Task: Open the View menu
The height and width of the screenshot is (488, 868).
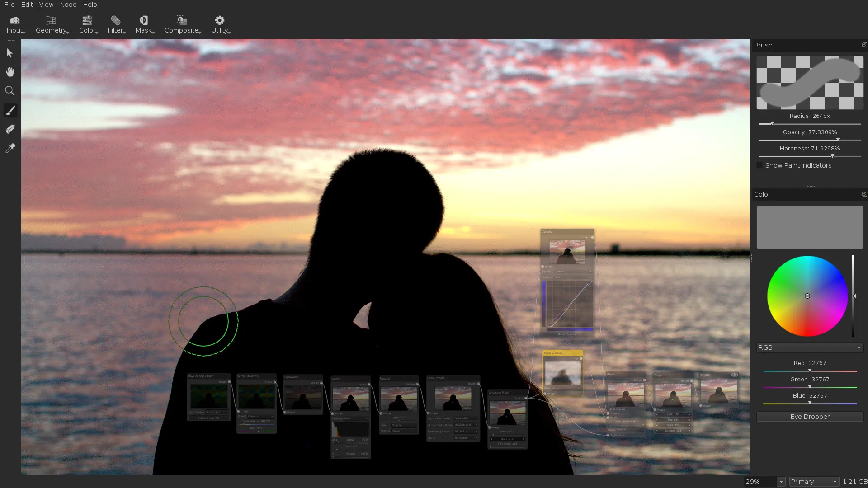Action: pos(46,5)
